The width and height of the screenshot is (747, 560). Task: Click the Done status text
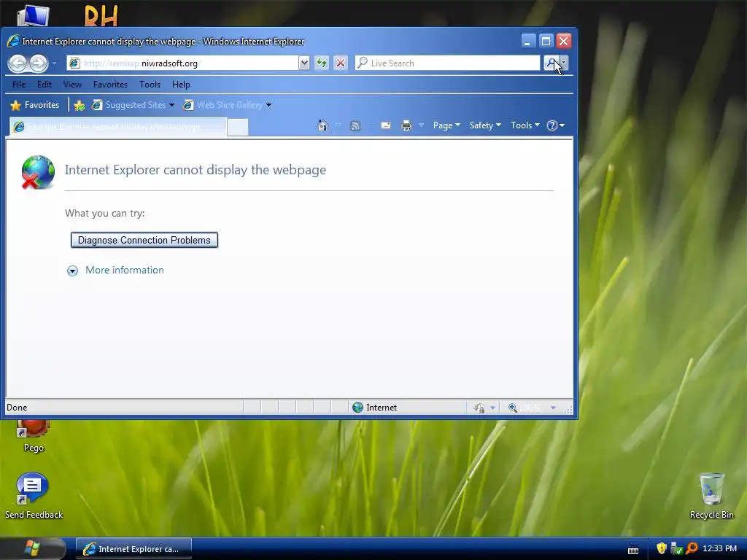point(17,407)
